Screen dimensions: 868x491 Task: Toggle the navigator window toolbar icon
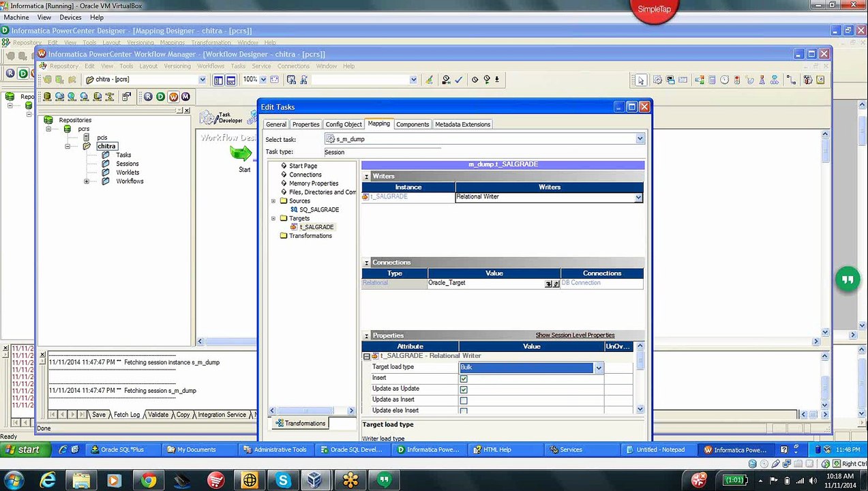tap(218, 80)
